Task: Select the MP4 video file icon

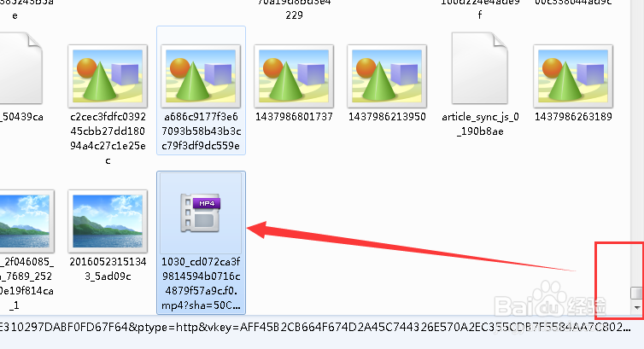Action: 201,212
